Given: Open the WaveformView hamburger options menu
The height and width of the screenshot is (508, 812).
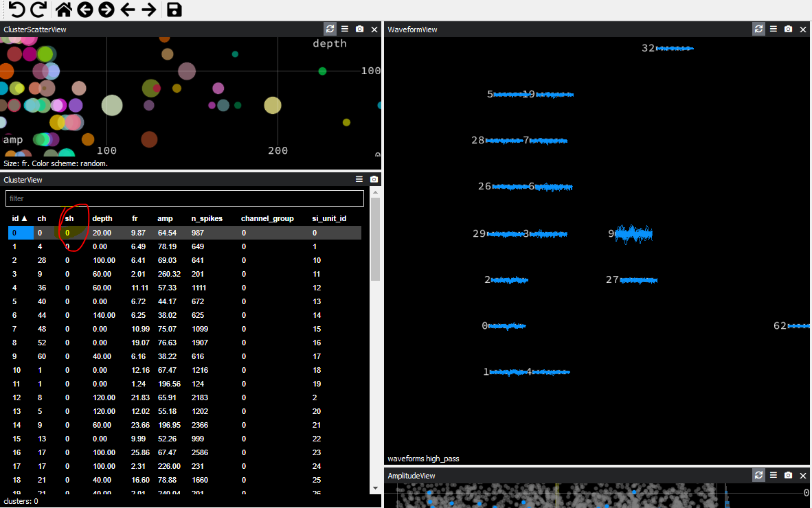Looking at the screenshot, I should click(773, 29).
